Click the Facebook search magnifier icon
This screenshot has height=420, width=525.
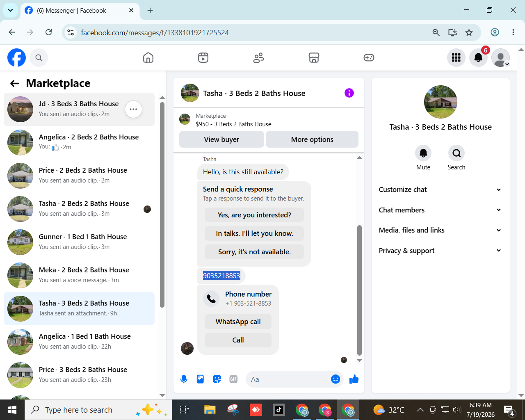click(39, 58)
